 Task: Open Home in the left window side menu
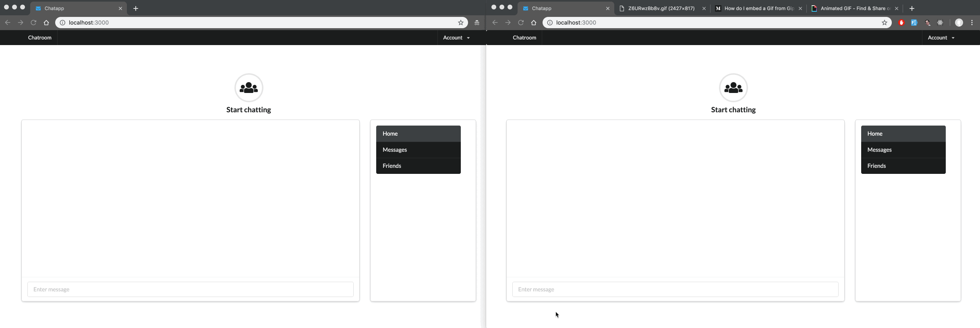tap(419, 134)
